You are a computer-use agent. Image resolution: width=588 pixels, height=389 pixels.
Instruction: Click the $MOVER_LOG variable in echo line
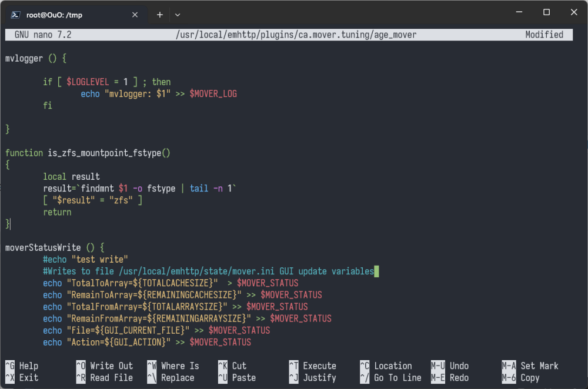[213, 93]
